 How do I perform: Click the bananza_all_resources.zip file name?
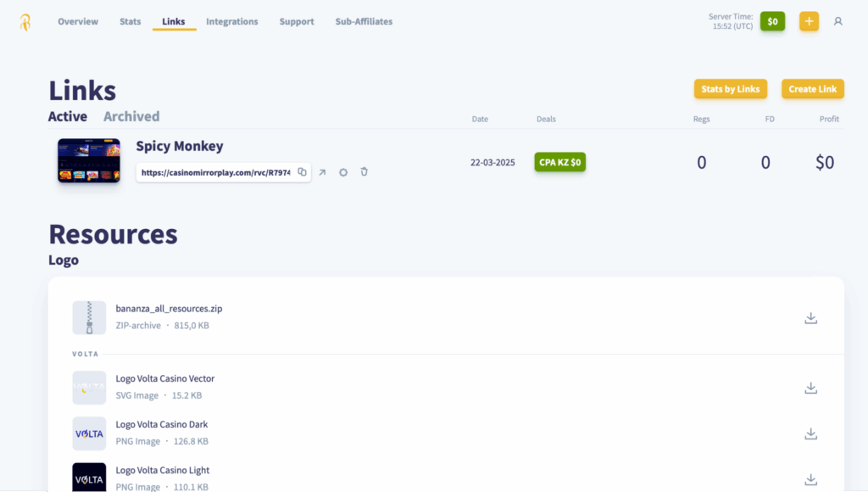click(x=169, y=309)
